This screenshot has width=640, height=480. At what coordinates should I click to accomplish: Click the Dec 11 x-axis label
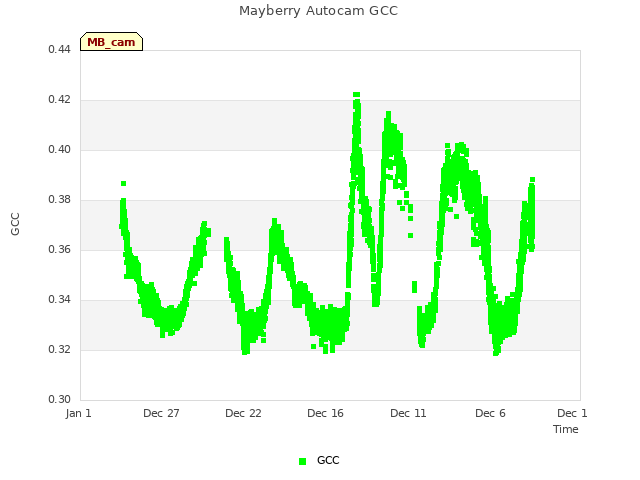[408, 413]
